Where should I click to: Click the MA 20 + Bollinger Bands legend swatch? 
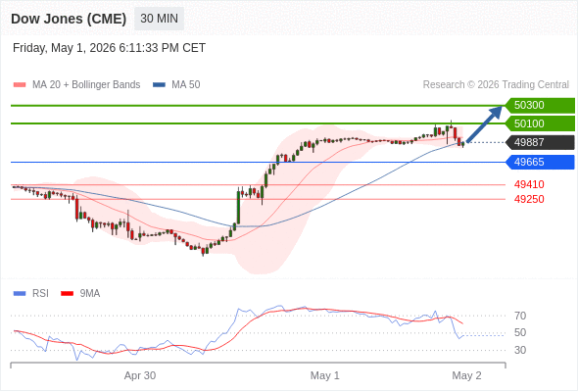pyautogui.click(x=20, y=85)
